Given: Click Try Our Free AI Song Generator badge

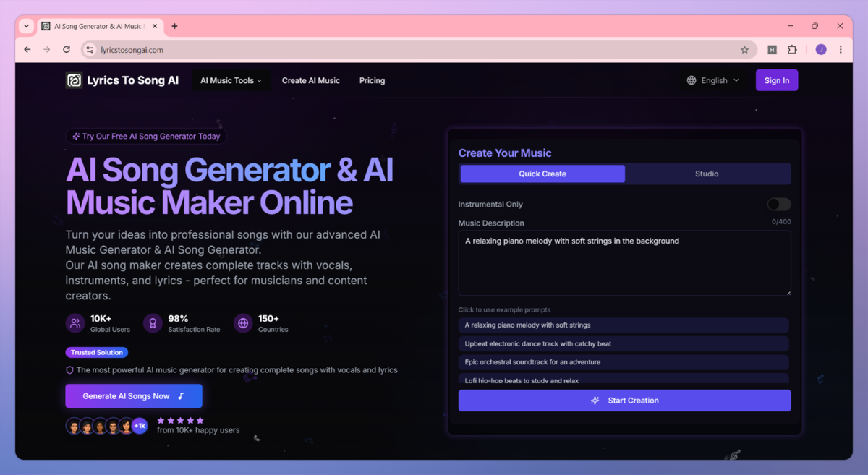Looking at the screenshot, I should (x=146, y=136).
